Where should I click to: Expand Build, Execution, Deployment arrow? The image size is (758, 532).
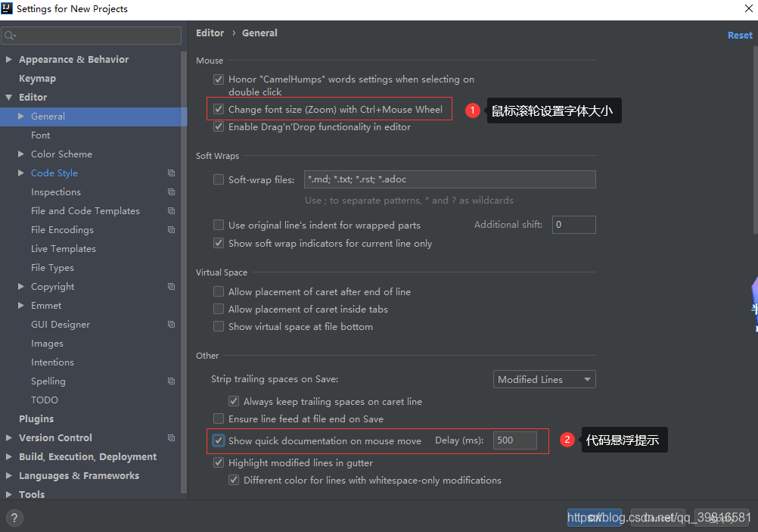tap(9, 456)
